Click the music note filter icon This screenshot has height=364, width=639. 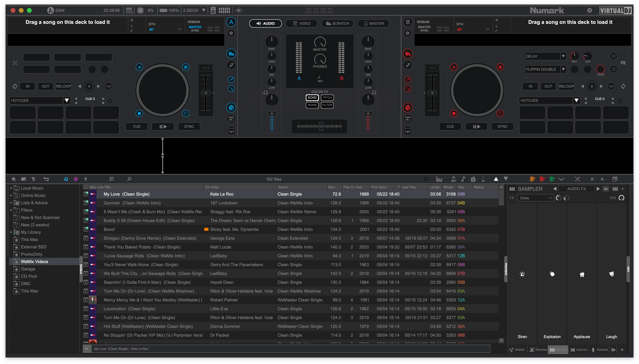(66, 179)
